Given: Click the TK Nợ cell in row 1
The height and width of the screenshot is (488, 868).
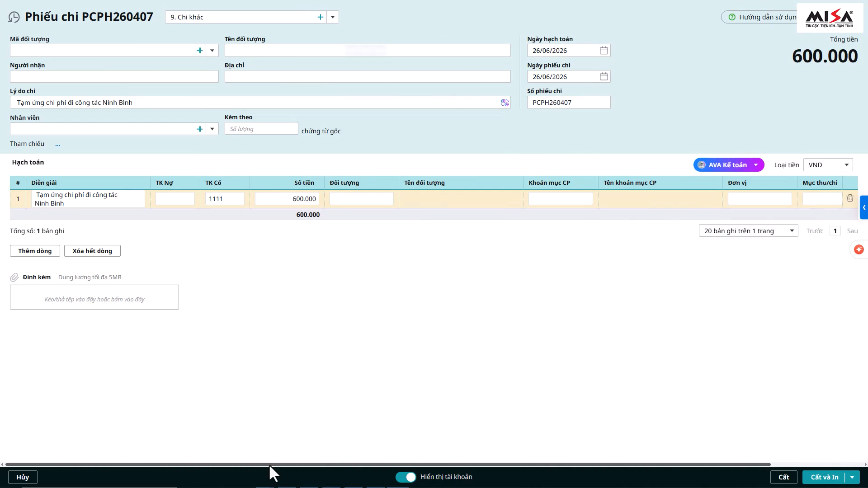Looking at the screenshot, I should tap(175, 199).
